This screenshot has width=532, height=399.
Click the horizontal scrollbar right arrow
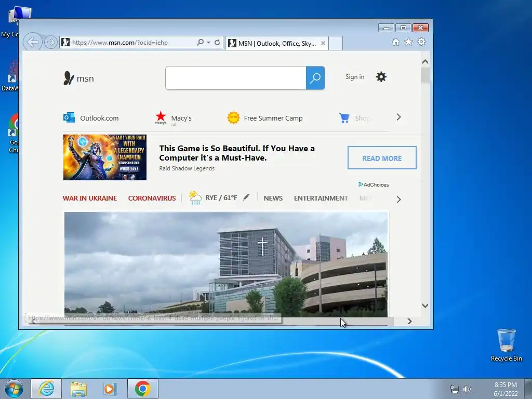coord(409,321)
